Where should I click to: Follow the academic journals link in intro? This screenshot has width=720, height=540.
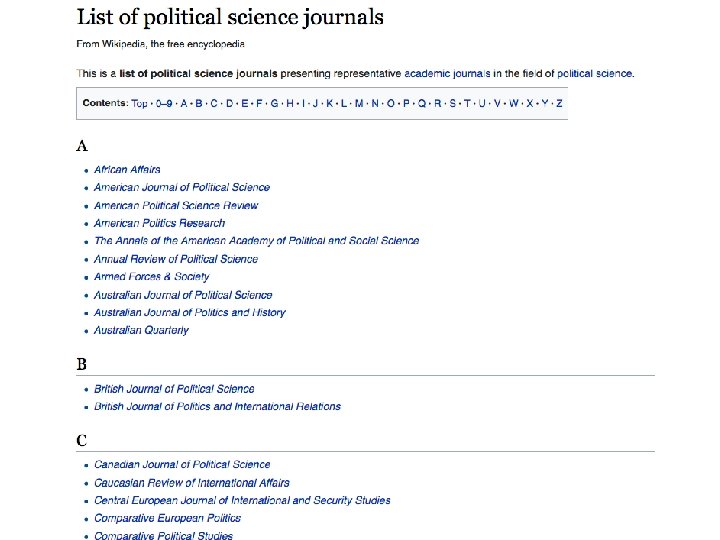click(447, 73)
